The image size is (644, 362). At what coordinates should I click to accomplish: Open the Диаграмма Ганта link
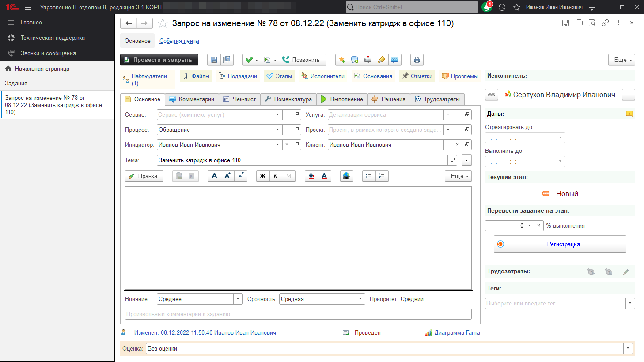tap(456, 332)
